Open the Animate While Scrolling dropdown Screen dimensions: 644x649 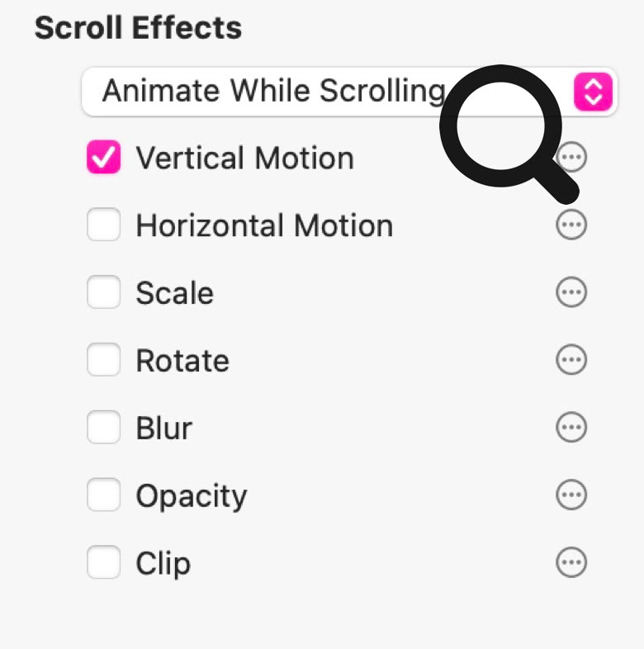[x=272, y=91]
